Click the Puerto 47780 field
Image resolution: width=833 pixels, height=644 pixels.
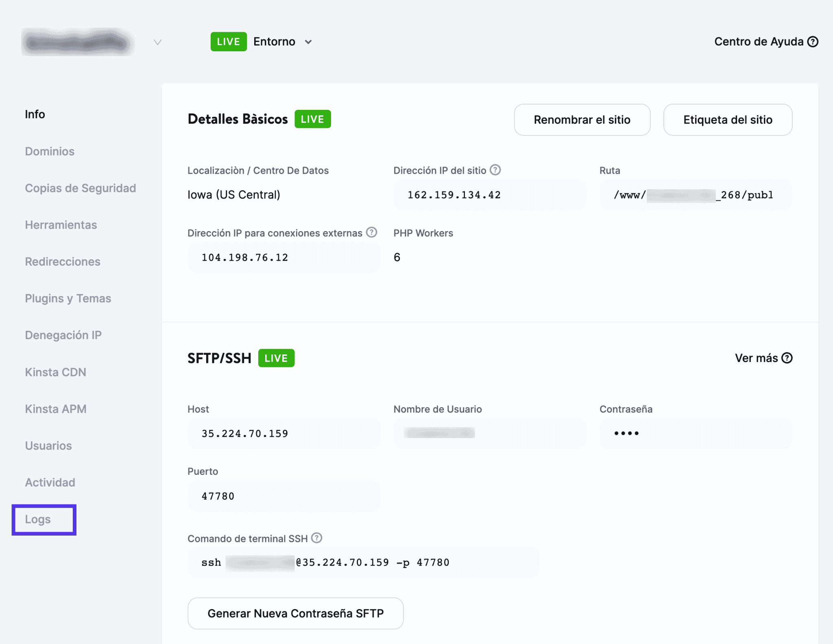284,496
